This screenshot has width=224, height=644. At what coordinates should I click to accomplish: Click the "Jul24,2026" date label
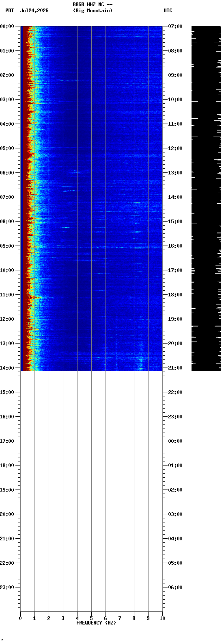(x=34, y=11)
